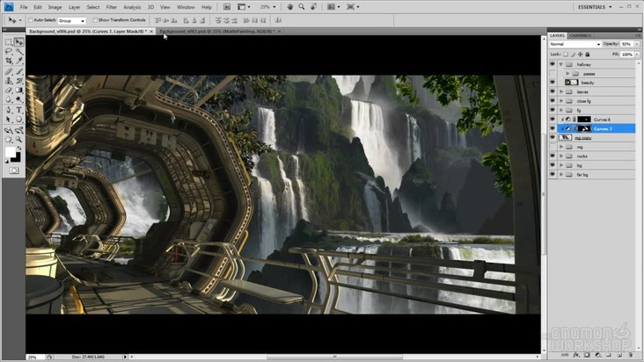The image size is (644, 362).
Task: Hide the far bg group
Action: point(553,175)
